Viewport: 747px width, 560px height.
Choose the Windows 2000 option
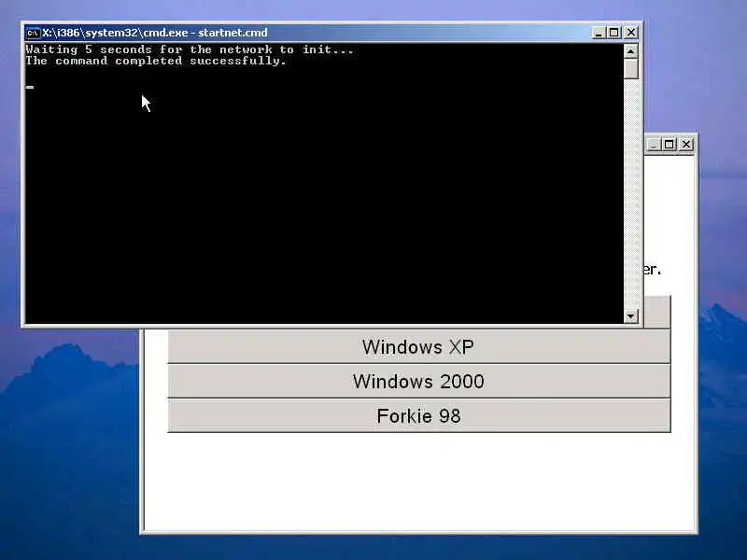click(418, 382)
